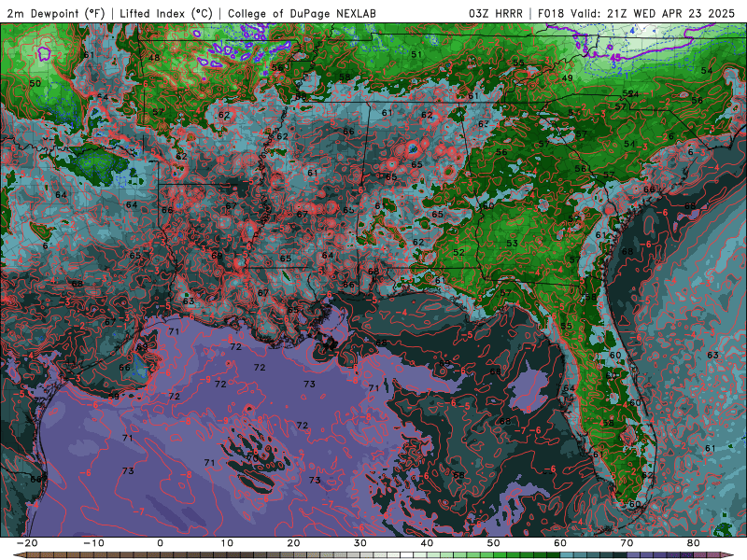
Task: Click the dewpoint value 51 on the map
Action: (416, 54)
